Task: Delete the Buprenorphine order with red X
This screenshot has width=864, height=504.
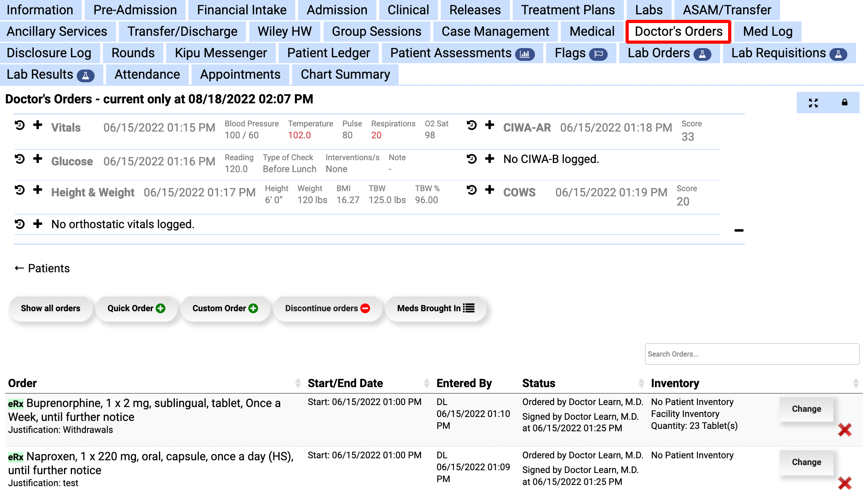Action: pos(845,430)
